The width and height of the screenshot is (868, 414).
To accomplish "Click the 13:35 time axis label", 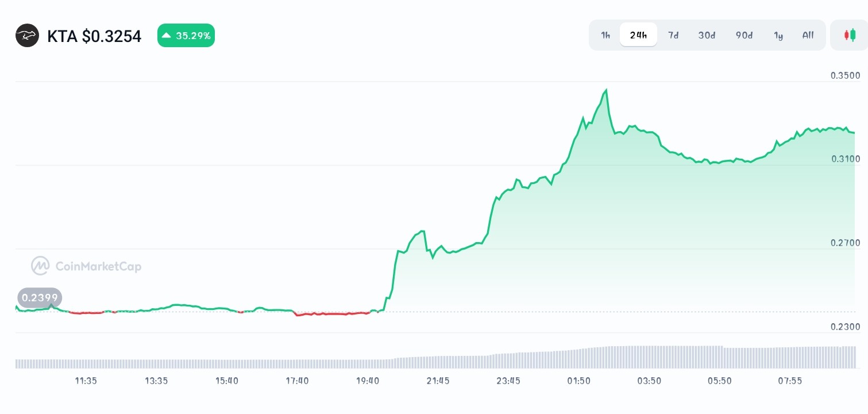I will (156, 381).
